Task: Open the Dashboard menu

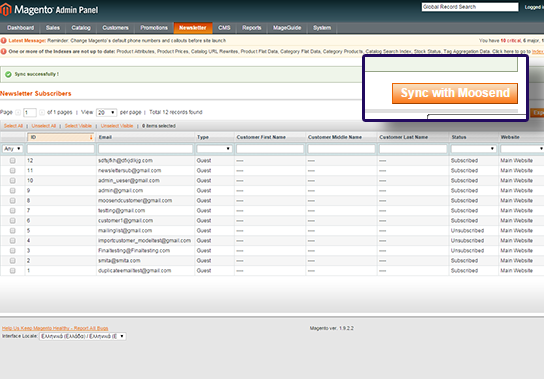Action: (20, 28)
